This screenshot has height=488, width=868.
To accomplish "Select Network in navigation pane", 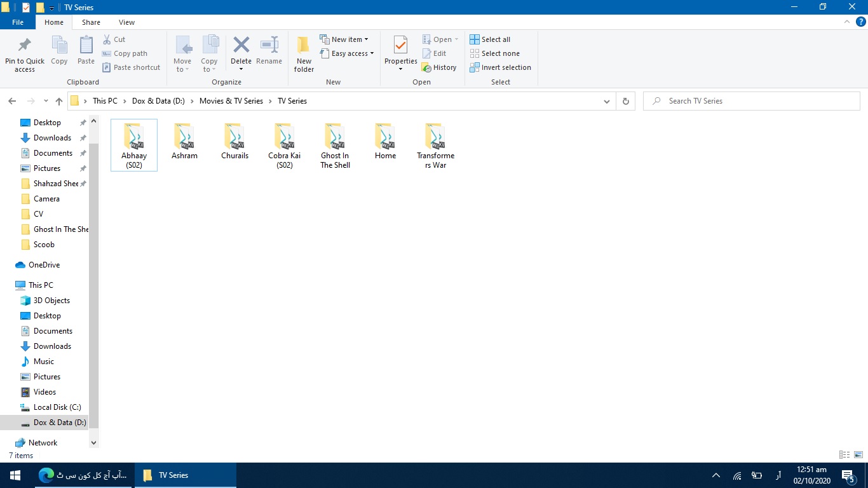I will (x=43, y=443).
